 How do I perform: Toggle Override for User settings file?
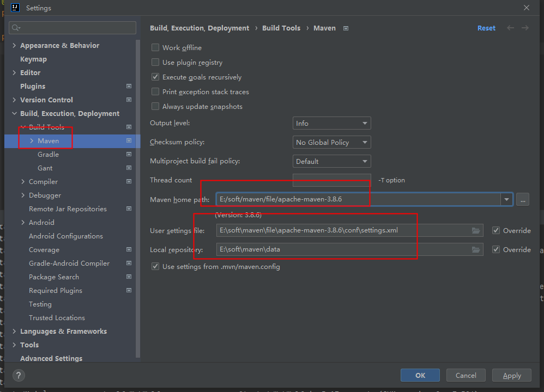click(x=496, y=230)
